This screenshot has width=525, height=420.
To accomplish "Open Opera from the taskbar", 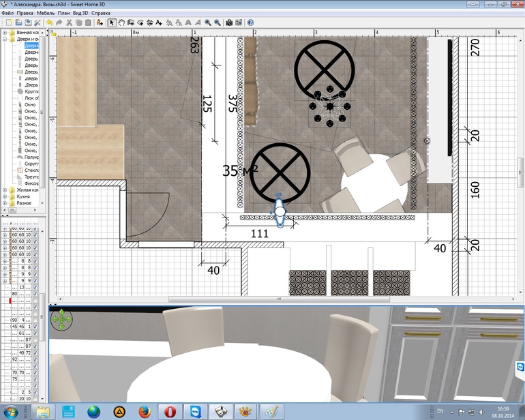I will tap(170, 412).
